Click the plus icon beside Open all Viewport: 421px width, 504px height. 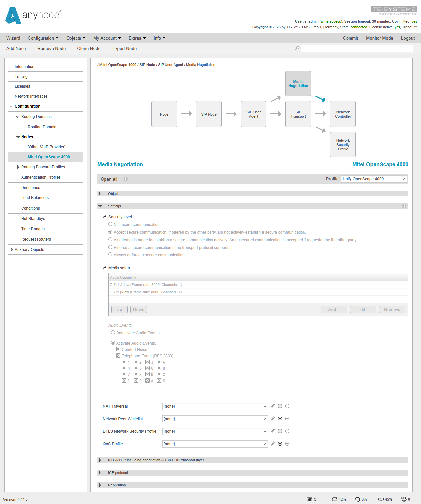125,179
